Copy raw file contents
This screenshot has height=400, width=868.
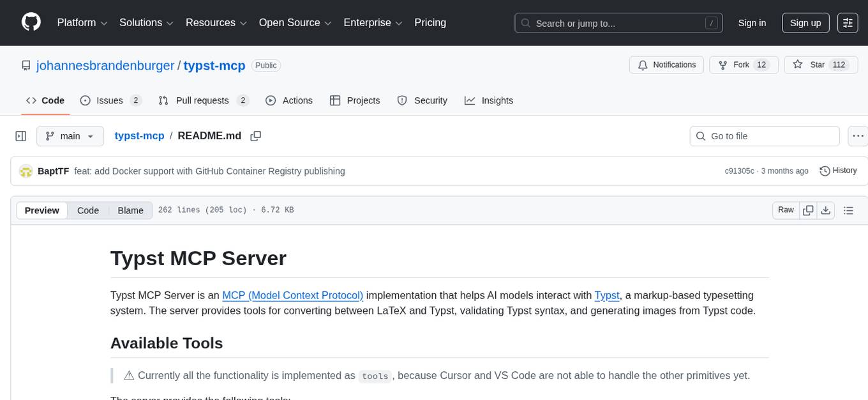click(809, 210)
